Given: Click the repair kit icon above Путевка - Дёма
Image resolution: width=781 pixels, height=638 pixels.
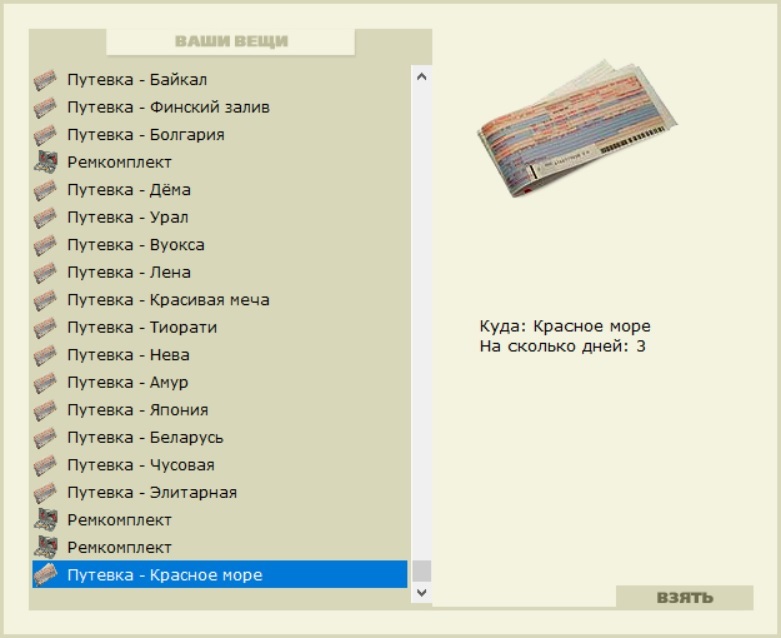Looking at the screenshot, I should 45,162.
